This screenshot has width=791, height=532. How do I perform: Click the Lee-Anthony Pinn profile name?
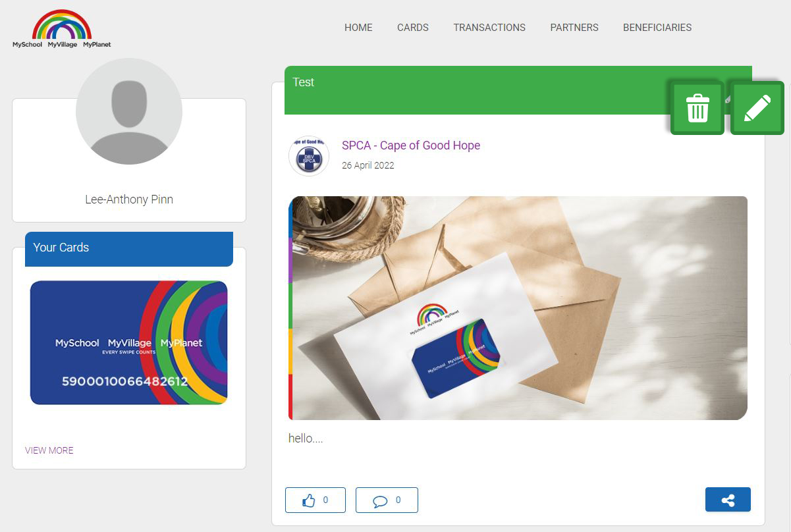[129, 199]
